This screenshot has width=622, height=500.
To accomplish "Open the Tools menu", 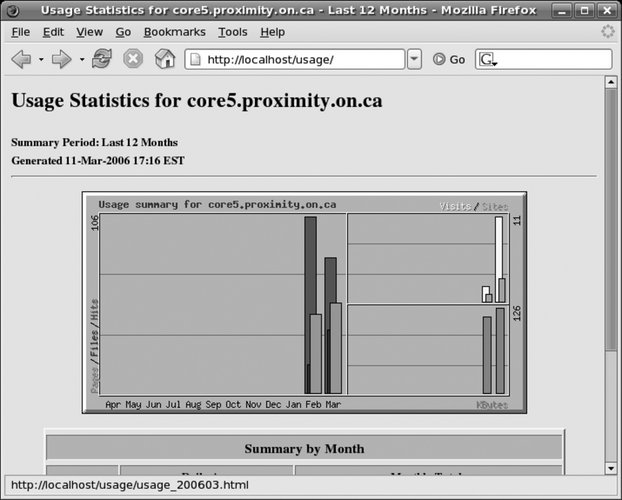I will click(x=232, y=32).
